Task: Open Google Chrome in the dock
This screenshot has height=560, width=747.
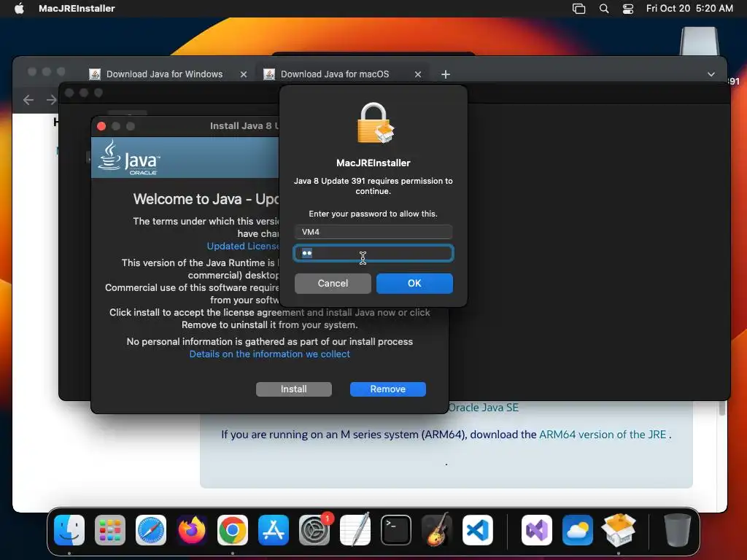Action: tap(233, 530)
